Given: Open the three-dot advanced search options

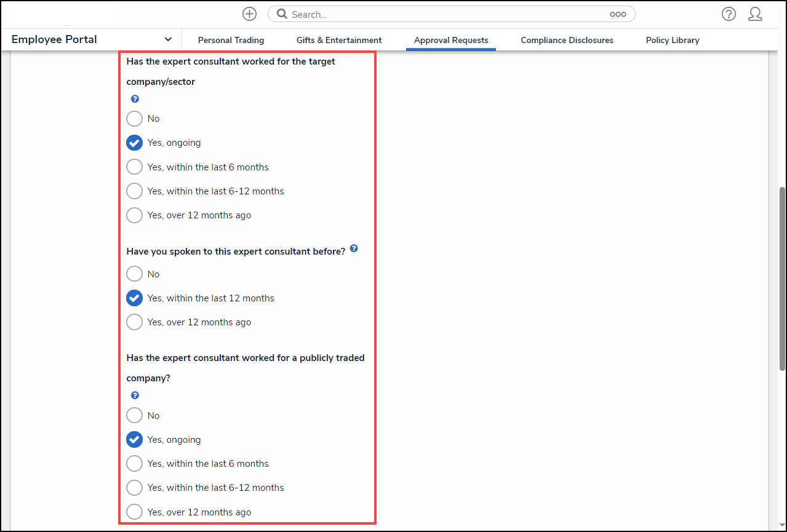Looking at the screenshot, I should [x=617, y=14].
